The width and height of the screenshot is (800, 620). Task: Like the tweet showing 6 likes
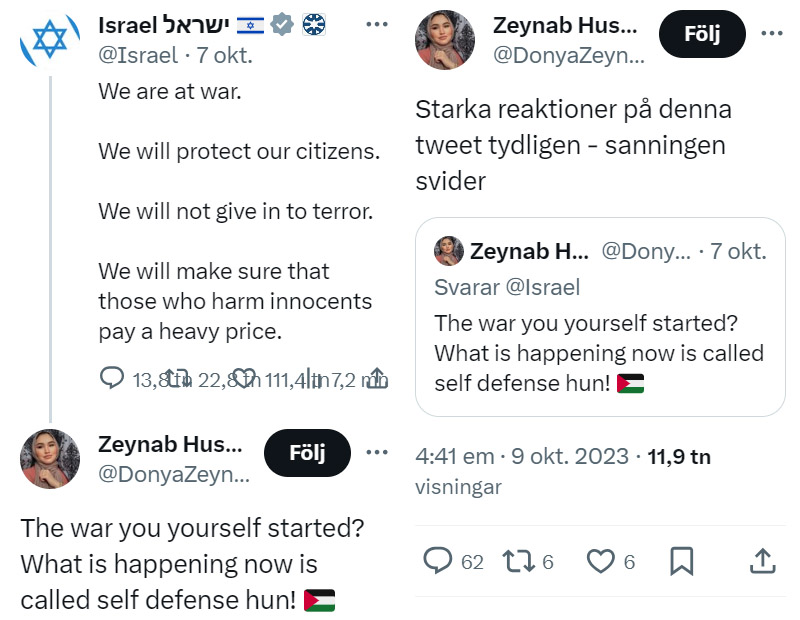click(599, 561)
